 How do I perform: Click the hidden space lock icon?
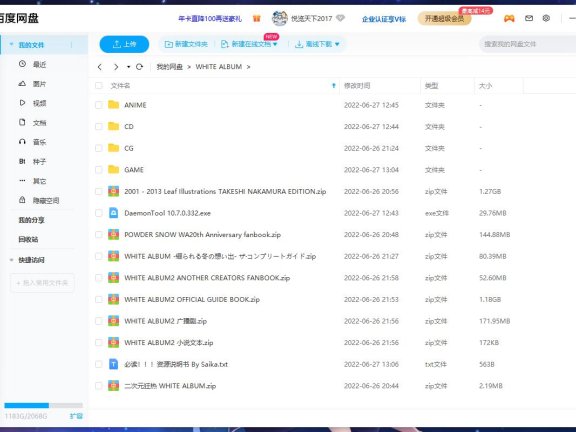[x=22, y=200]
